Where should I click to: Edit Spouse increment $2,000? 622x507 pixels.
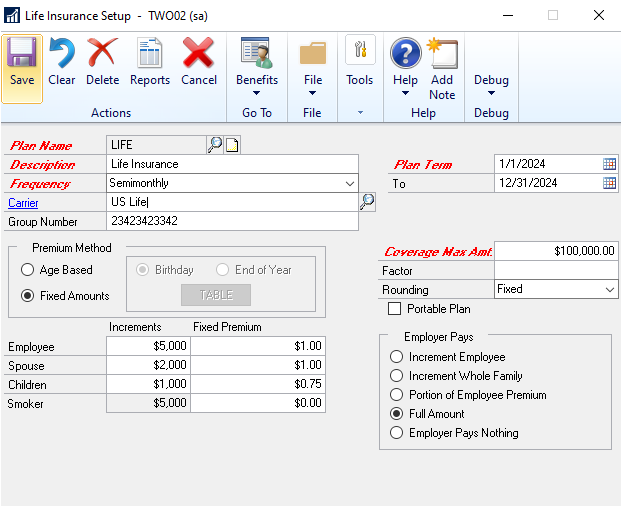pos(148,365)
